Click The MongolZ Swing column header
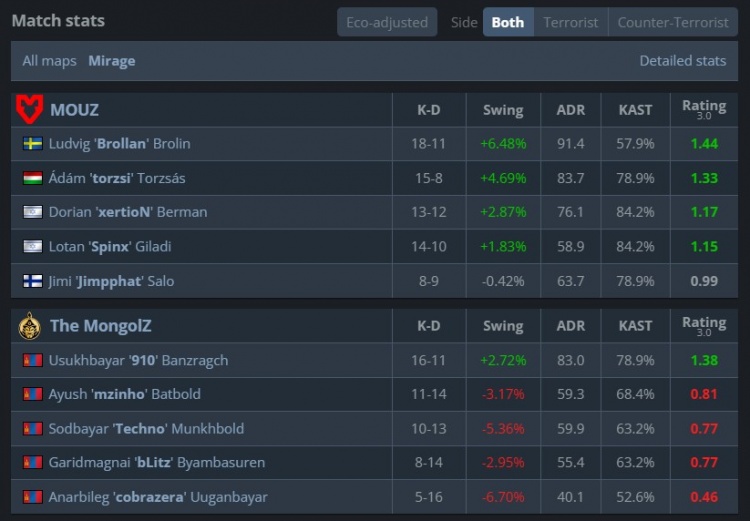Screen dimensions: 750x521 (502, 325)
